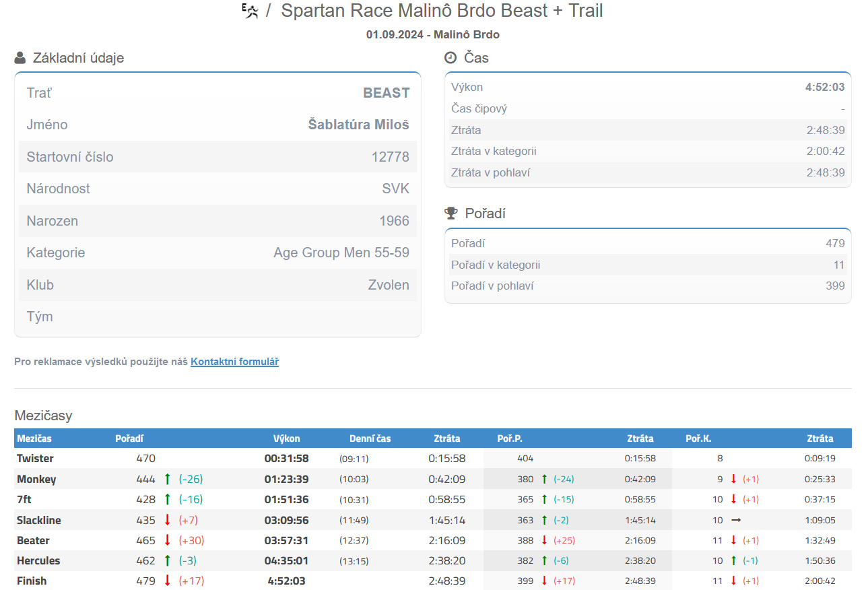Click the Výkon column header
868x590 pixels.
click(x=287, y=438)
